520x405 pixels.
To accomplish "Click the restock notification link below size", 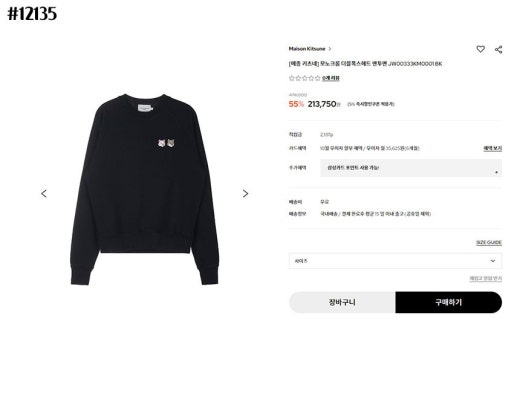I will [486, 278].
